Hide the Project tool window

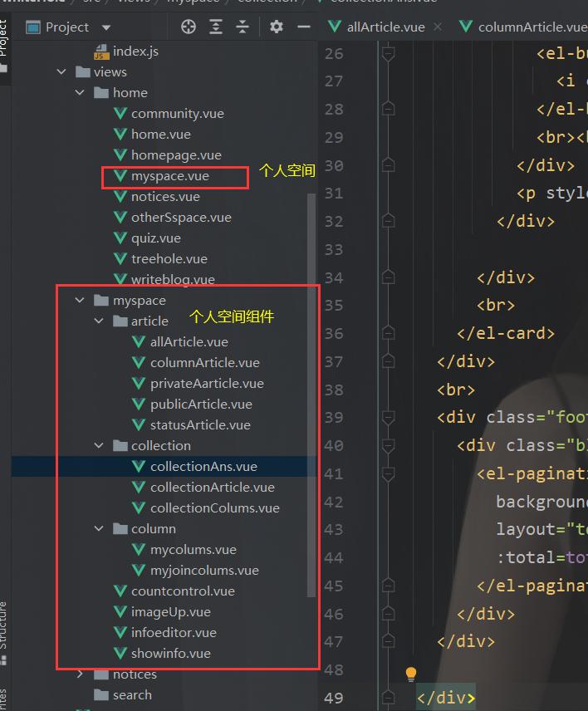point(304,27)
